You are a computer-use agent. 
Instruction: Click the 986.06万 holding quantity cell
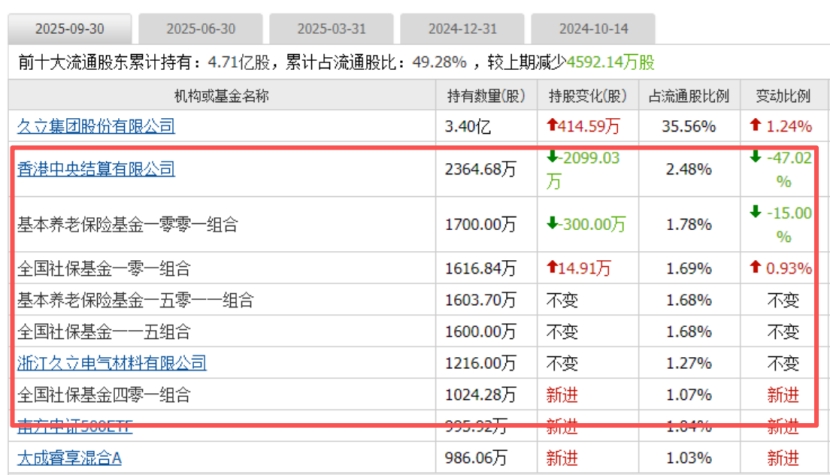point(476,458)
